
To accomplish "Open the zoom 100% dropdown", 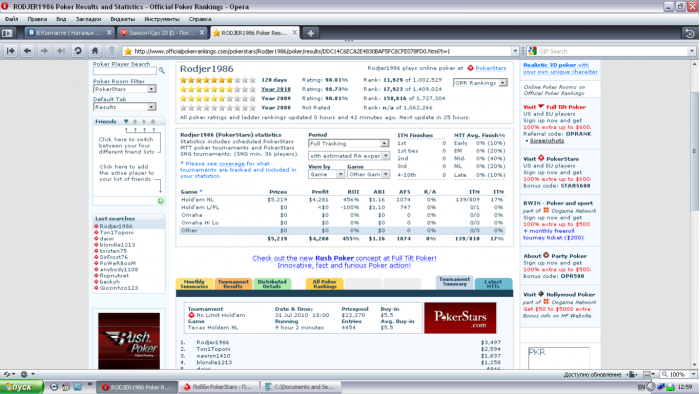I will [693, 374].
